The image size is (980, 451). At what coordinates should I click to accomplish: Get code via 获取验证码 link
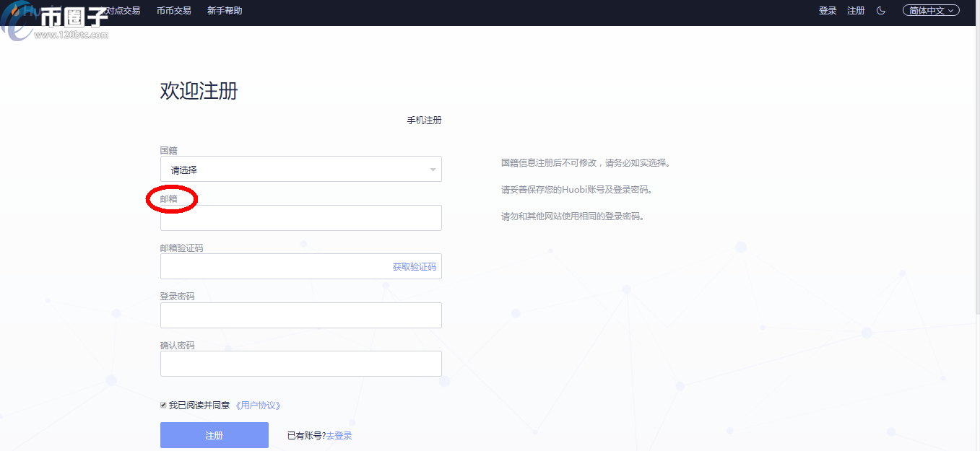(x=415, y=267)
